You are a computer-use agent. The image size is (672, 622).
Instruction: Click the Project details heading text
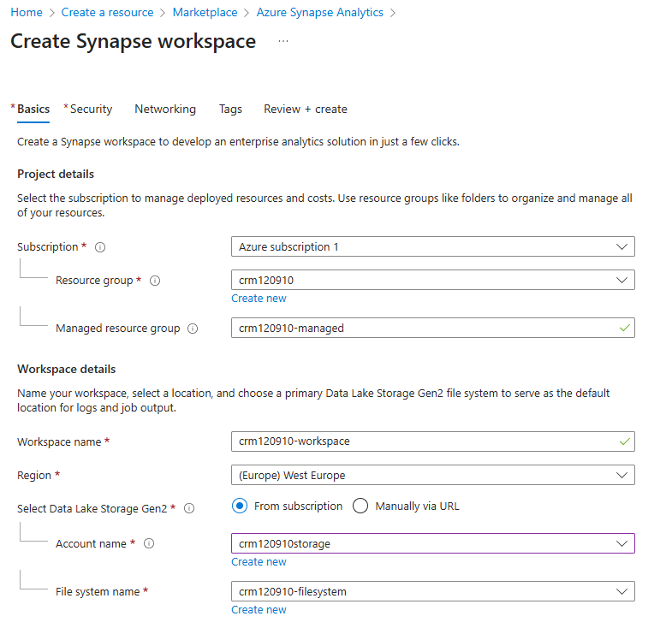pyautogui.click(x=56, y=175)
